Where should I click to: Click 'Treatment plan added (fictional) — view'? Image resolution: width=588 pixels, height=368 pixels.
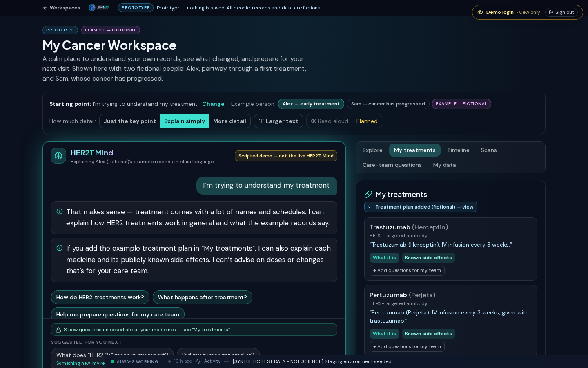click(421, 207)
